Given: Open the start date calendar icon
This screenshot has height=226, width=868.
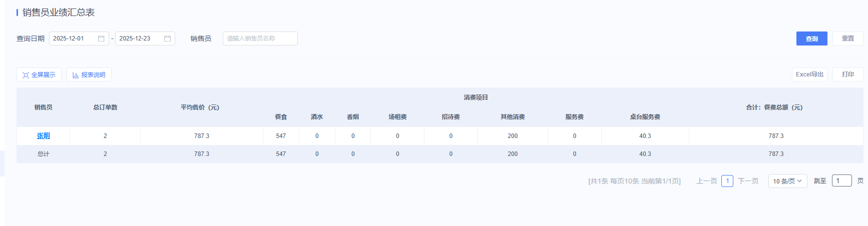Looking at the screenshot, I should (101, 38).
